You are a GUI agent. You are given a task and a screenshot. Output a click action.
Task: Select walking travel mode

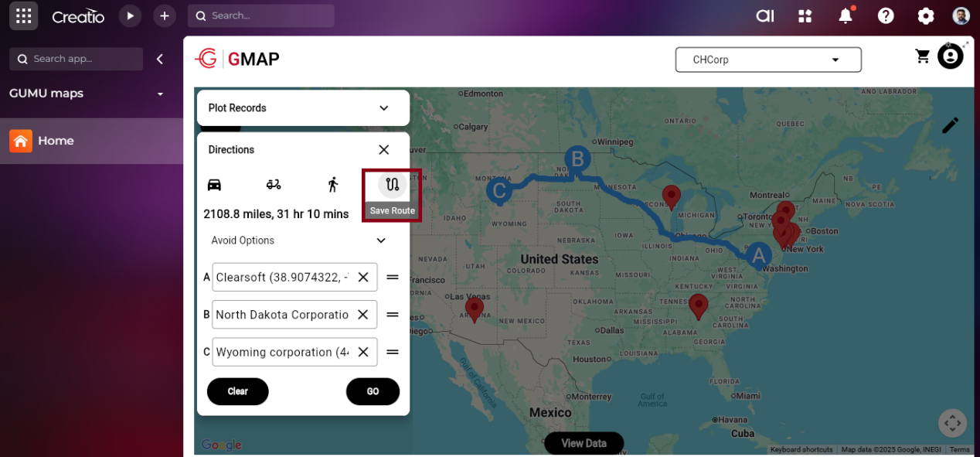point(333,184)
